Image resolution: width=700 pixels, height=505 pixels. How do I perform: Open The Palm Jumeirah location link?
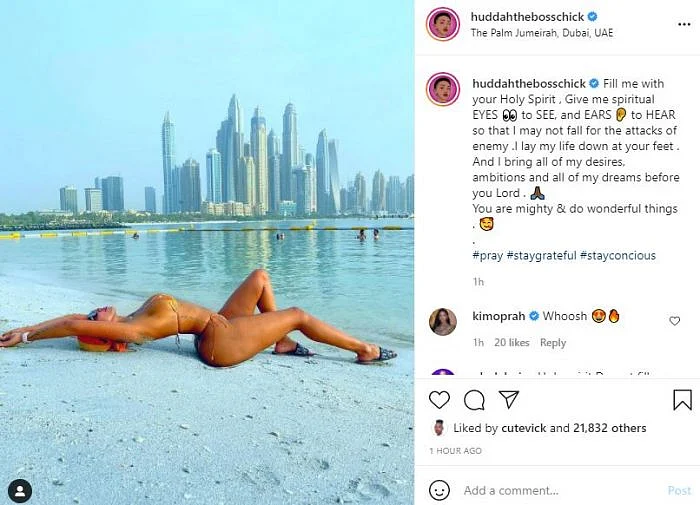(542, 33)
